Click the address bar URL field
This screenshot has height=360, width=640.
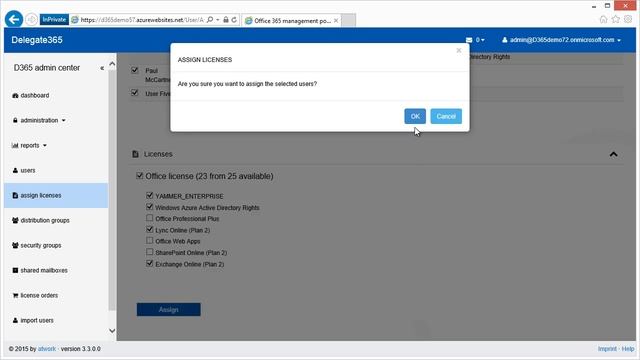[142, 20]
